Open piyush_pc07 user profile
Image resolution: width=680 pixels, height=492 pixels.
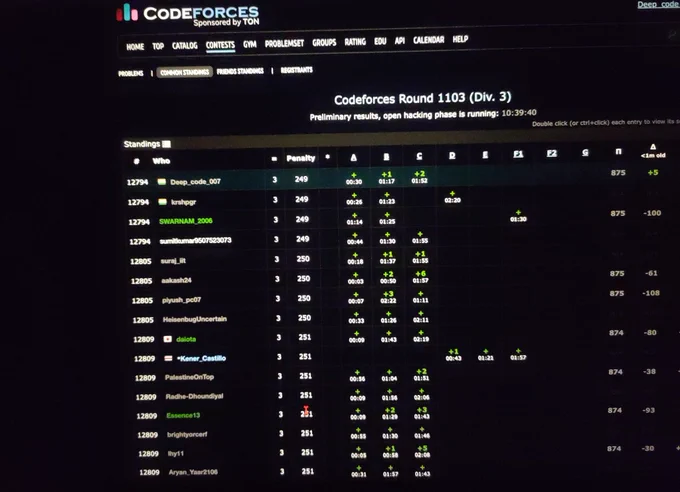click(x=181, y=300)
